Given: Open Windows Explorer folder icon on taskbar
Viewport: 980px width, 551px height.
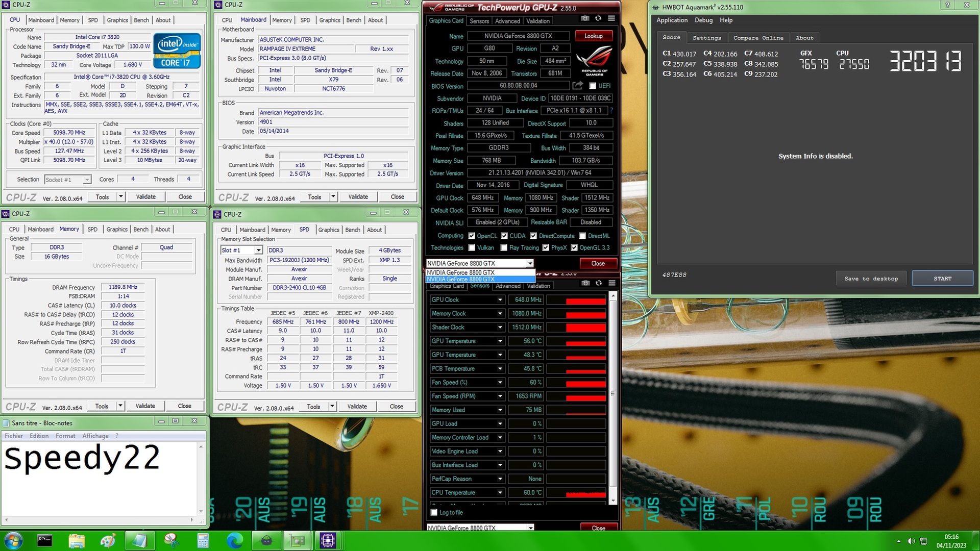Looking at the screenshot, I should click(x=77, y=540).
